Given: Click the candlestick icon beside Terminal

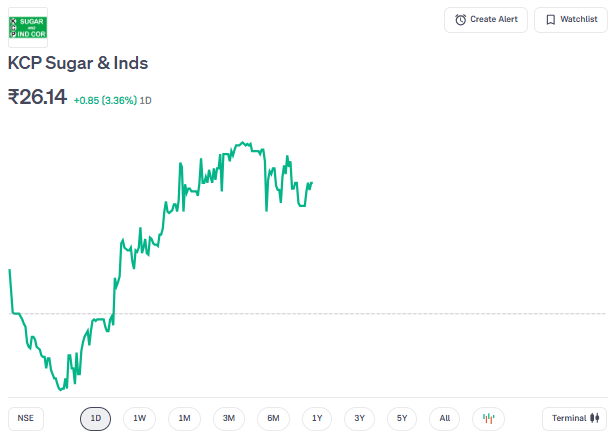Looking at the screenshot, I should tap(596, 418).
